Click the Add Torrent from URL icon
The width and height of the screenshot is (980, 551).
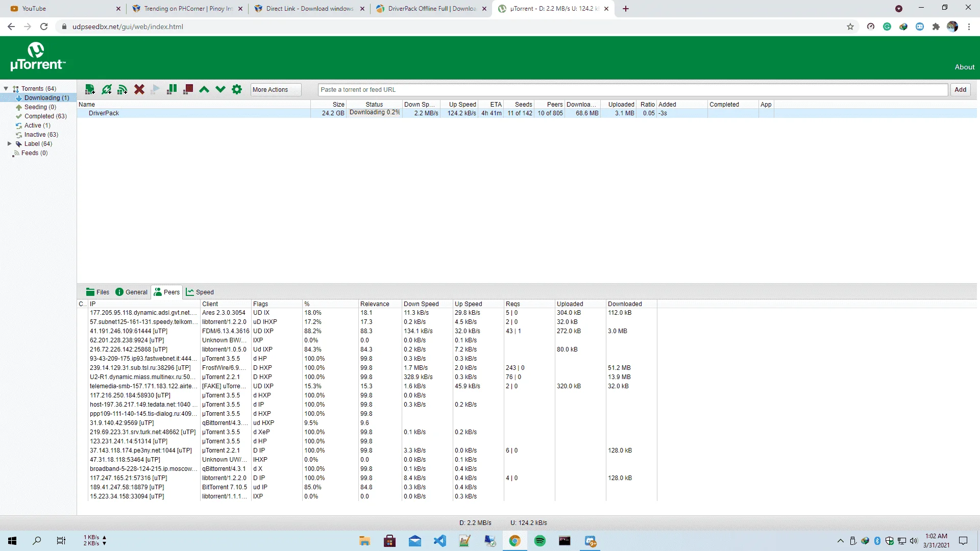pos(106,89)
